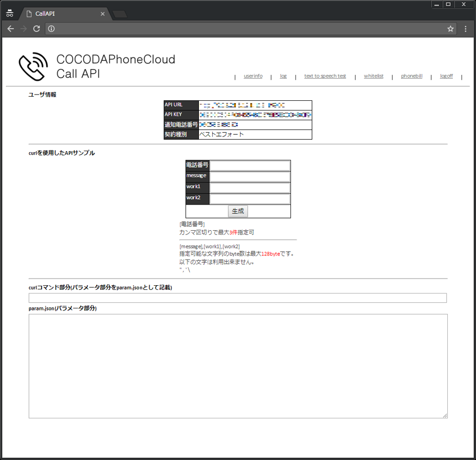Screen dimensions: 476x460
Task: Maximize the browser window
Action: click(x=448, y=5)
